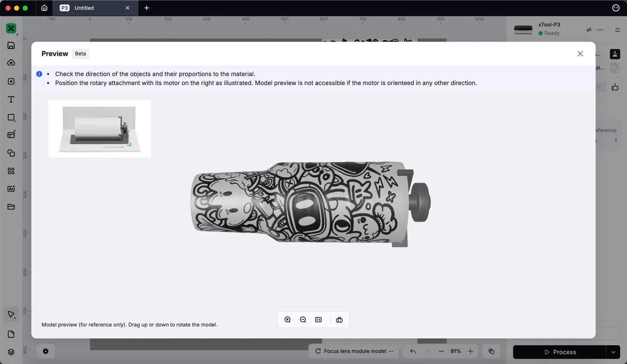Click the import image plus icon
This screenshot has width=627, height=364.
coord(11,81)
